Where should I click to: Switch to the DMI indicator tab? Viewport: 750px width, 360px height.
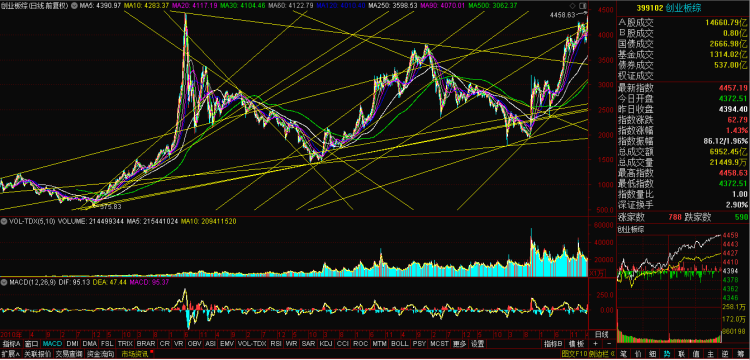click(x=72, y=344)
